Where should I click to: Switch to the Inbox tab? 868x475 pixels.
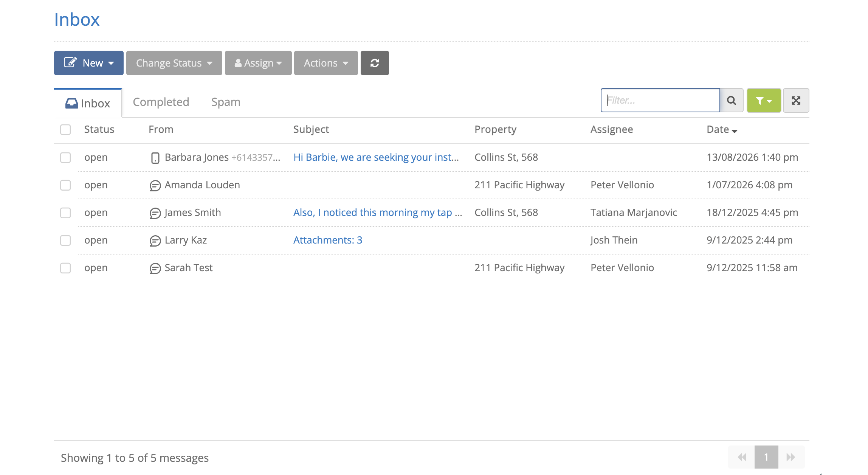pos(88,103)
